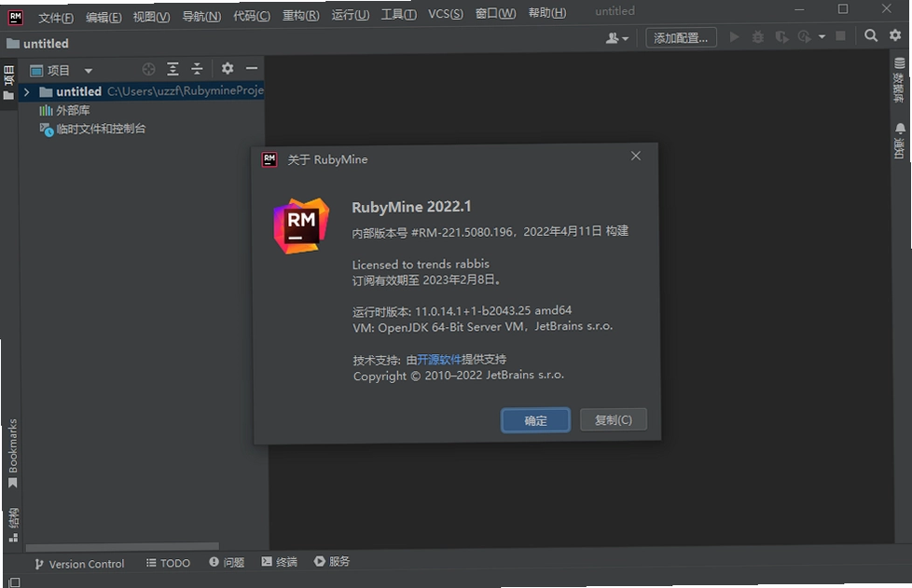This screenshot has width=912, height=588.
Task: Click the 复制(C) button
Action: pyautogui.click(x=613, y=419)
